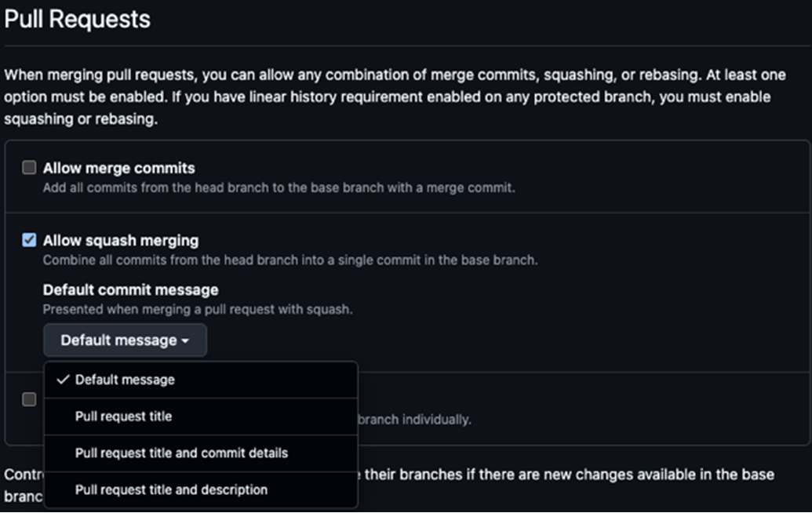This screenshot has width=812, height=513.
Task: Click the squash merging description sentence
Action: pos(289,260)
